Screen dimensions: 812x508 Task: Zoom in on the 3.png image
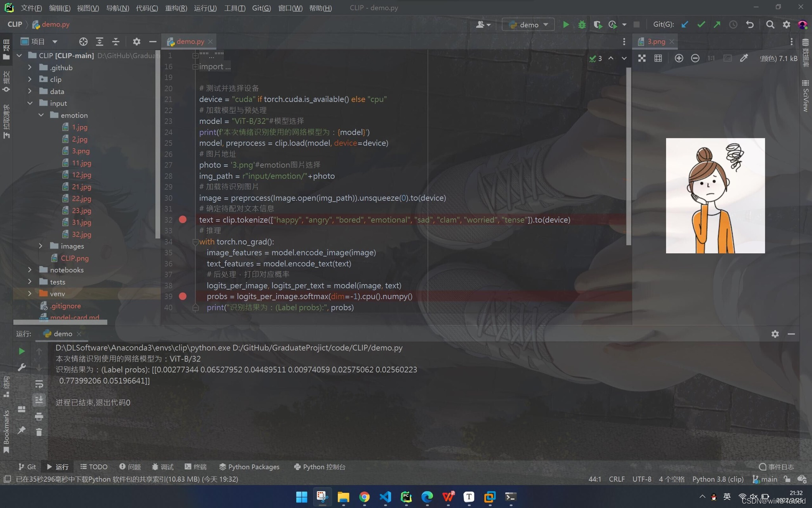[679, 58]
